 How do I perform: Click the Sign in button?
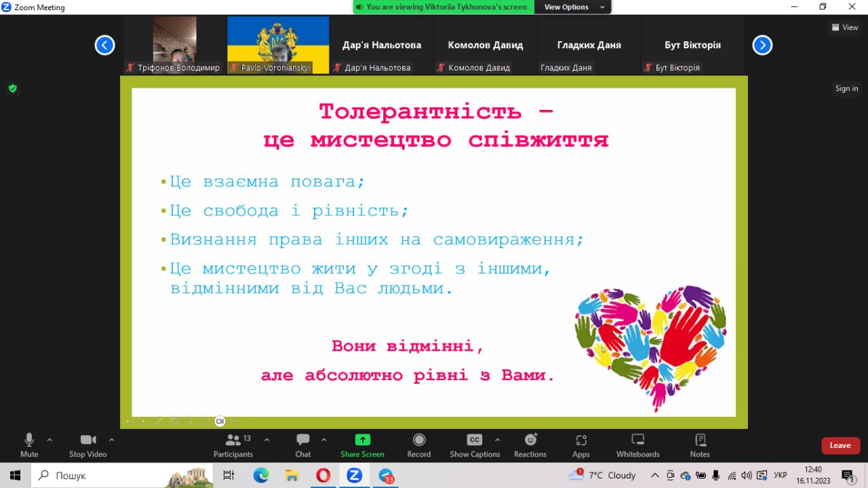846,88
